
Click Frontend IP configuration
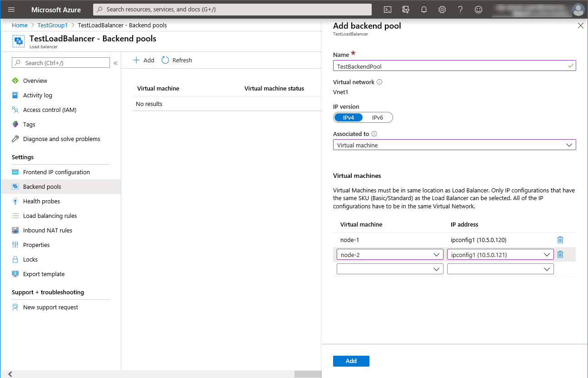pyautogui.click(x=56, y=172)
